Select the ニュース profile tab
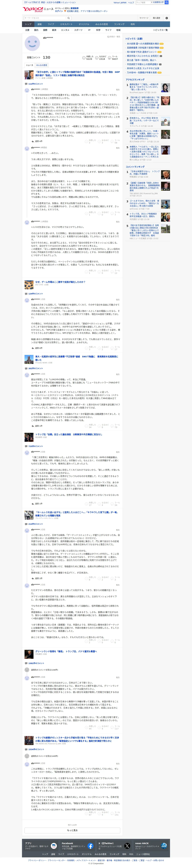The width and height of the screenshot is (192, 868). (30, 65)
